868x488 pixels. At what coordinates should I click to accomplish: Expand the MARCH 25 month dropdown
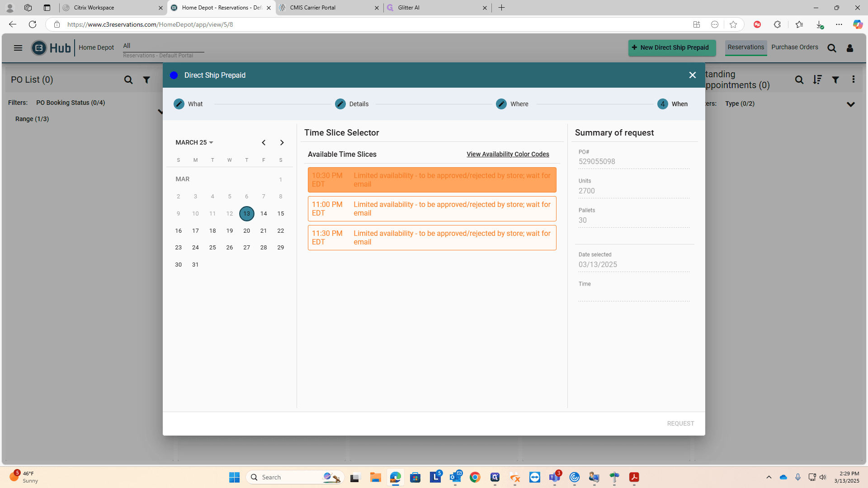click(x=194, y=142)
